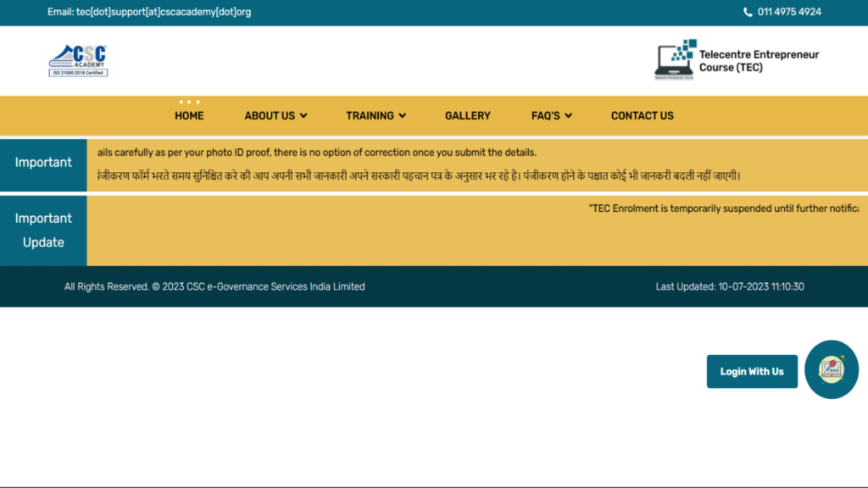The height and width of the screenshot is (488, 868).
Task: Click the Telecentre Entrepreneur Course (TEC) title
Action: tap(759, 61)
